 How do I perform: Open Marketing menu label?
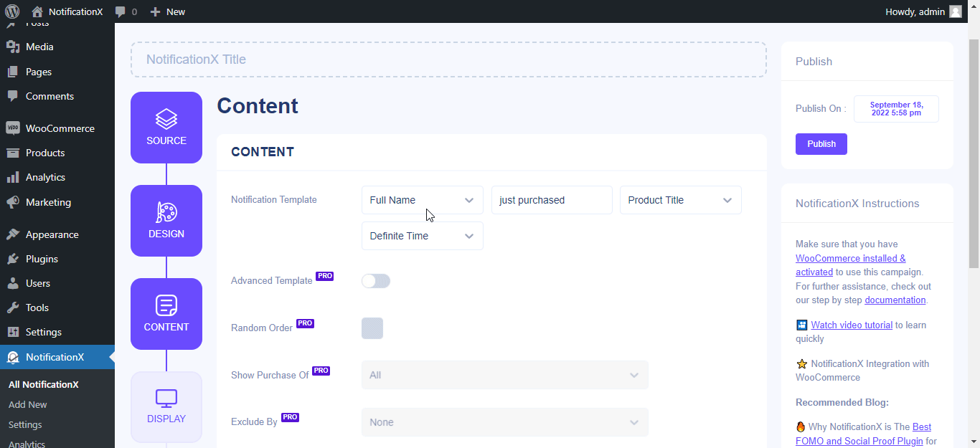48,202
